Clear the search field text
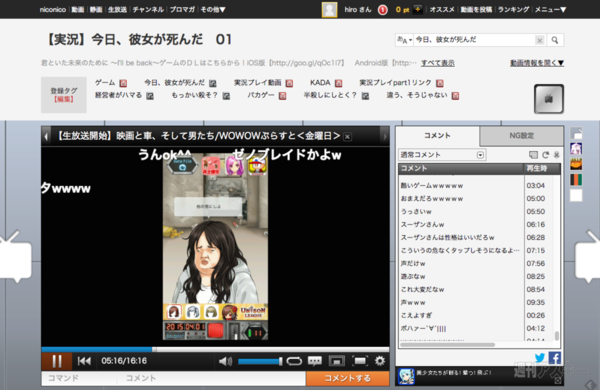The height and width of the screenshot is (390, 600). (539, 40)
